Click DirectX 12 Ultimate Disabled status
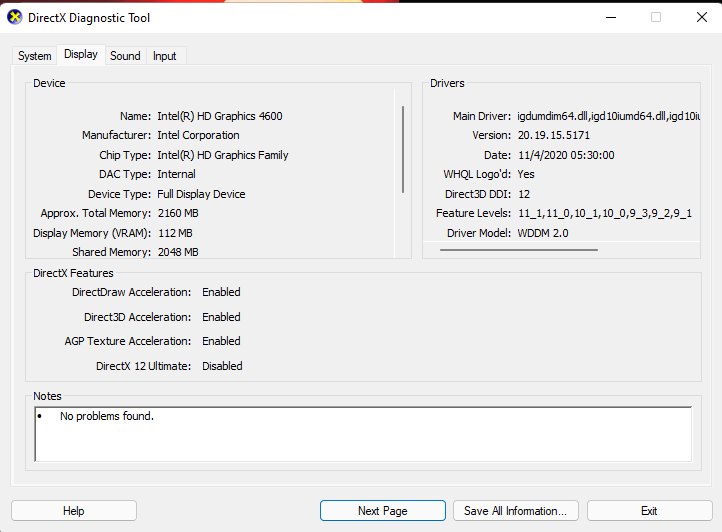Viewport: 722px width, 532px height. pos(222,366)
